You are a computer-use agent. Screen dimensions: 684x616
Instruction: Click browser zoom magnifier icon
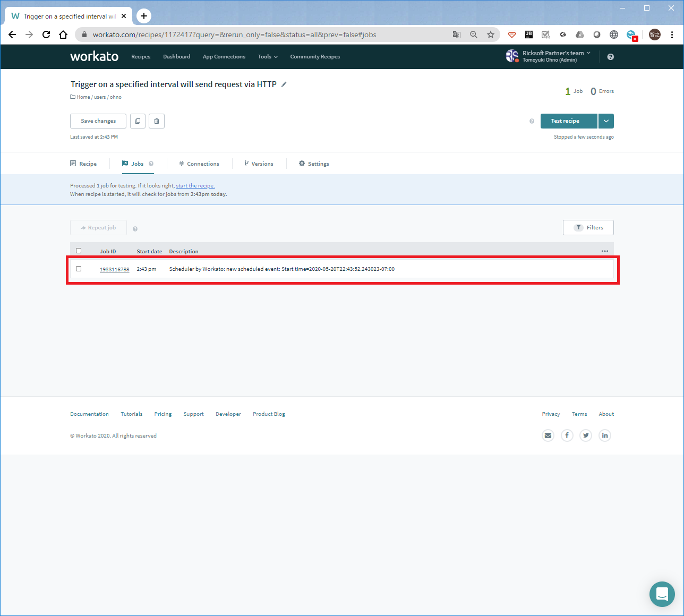(x=474, y=35)
